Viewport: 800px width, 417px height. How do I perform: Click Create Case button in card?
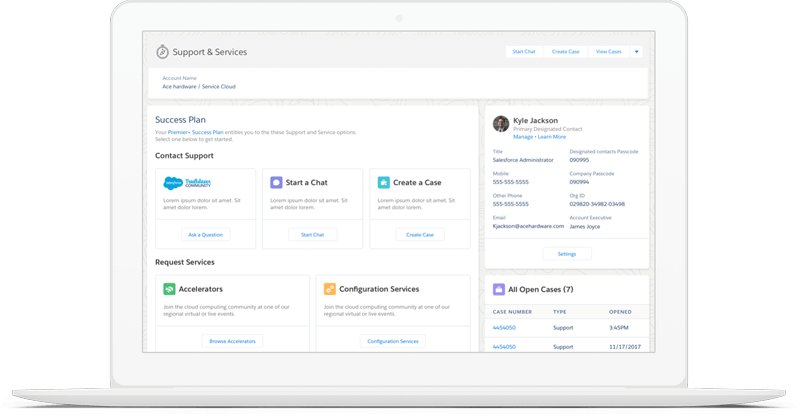tap(420, 235)
